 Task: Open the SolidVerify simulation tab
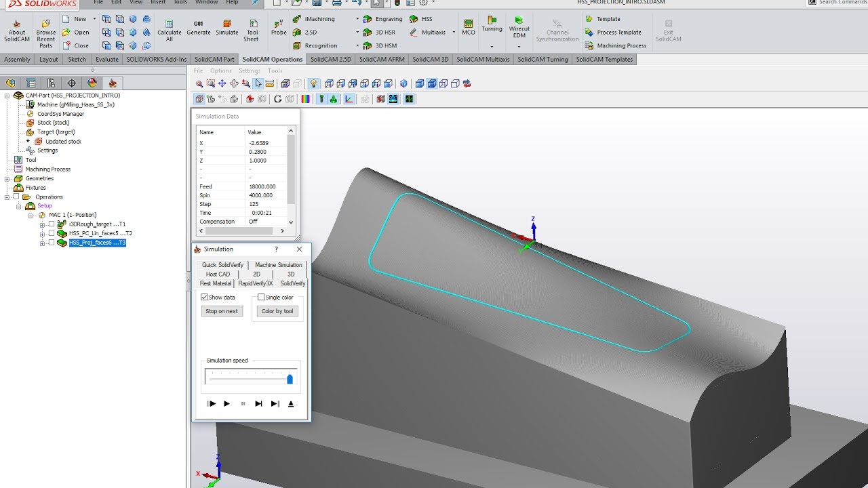click(x=293, y=283)
